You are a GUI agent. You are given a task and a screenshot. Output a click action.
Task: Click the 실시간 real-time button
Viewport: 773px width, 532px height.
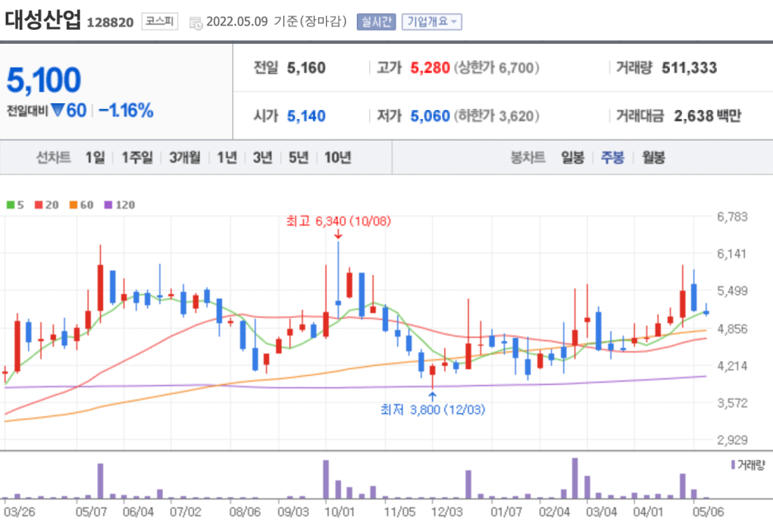pyautogui.click(x=376, y=21)
